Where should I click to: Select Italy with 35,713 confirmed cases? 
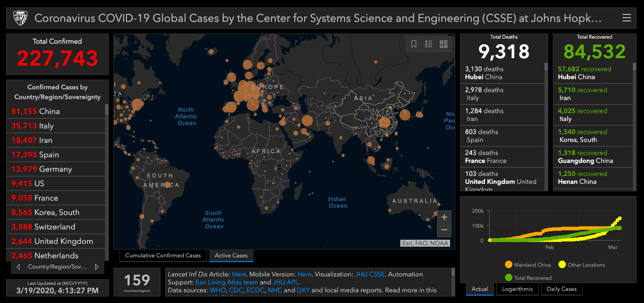tap(56, 126)
